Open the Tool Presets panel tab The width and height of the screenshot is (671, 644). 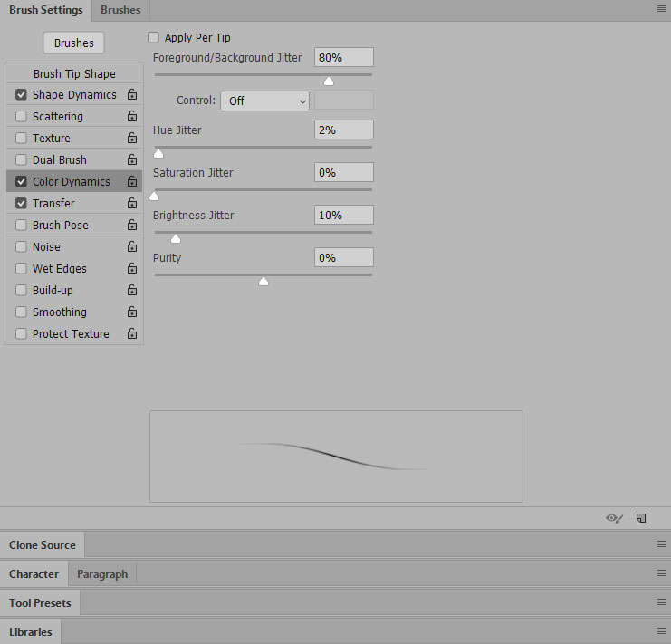click(40, 603)
